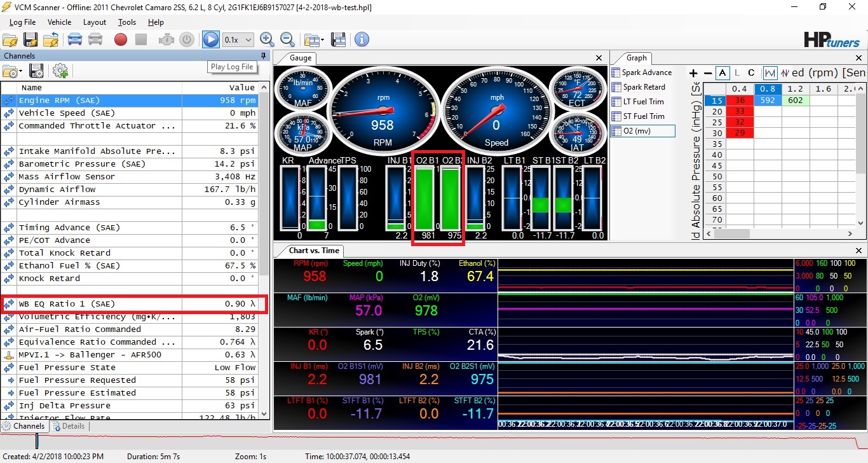Click the zoom in magnifier icon
Image resolution: width=868 pixels, height=463 pixels.
click(267, 39)
